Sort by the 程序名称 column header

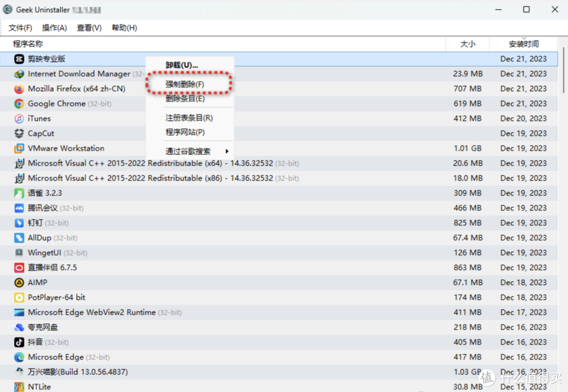click(x=28, y=44)
